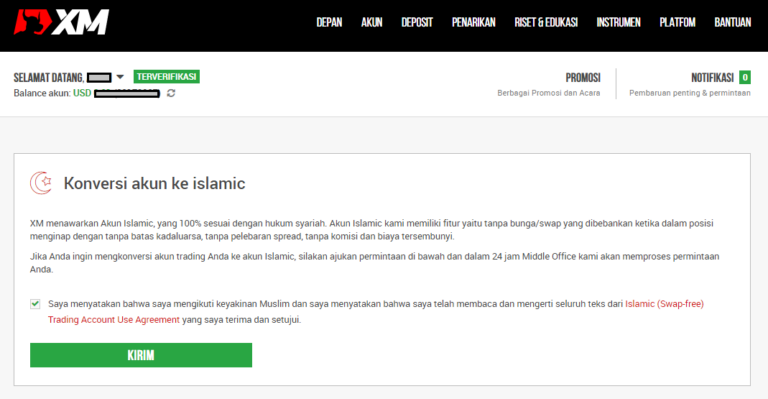Image resolution: width=768 pixels, height=399 pixels.
Task: Open the DEPOSIT menu
Action: pyautogui.click(x=417, y=23)
